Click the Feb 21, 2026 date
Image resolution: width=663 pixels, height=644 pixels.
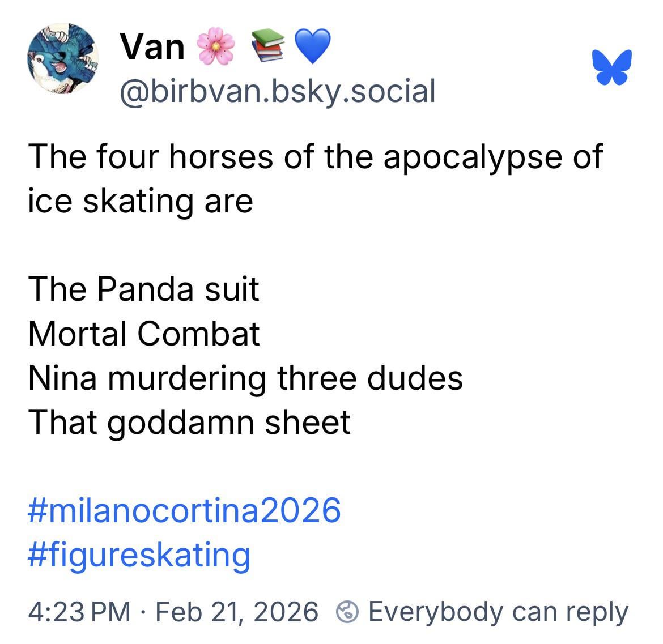pyautogui.click(x=236, y=612)
